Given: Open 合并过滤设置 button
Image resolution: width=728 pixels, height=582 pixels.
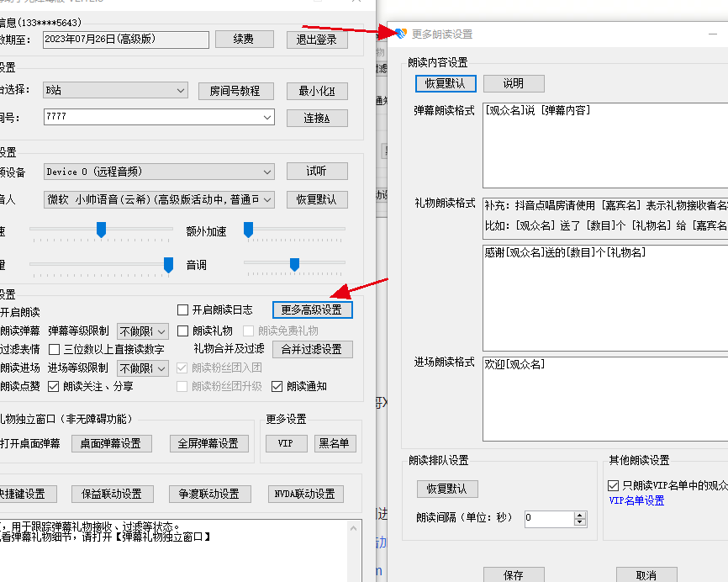Looking at the screenshot, I should click(313, 349).
